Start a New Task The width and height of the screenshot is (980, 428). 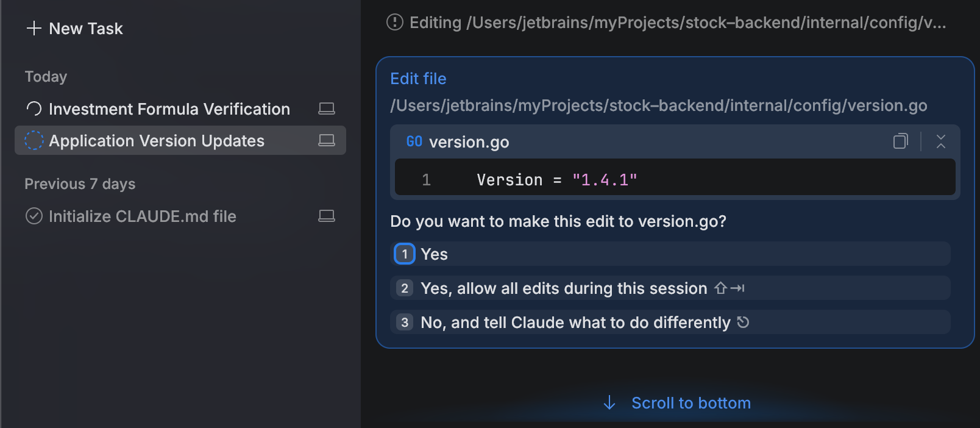85,28
